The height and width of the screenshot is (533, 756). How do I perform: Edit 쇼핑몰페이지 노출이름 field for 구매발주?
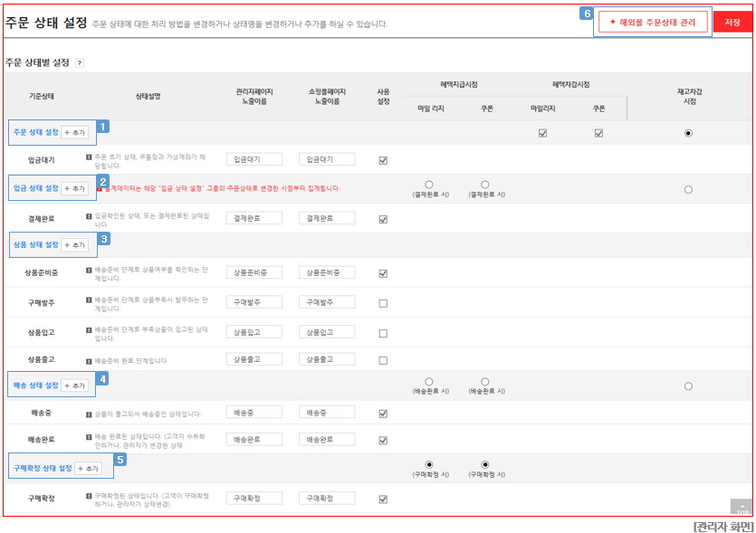tap(327, 302)
